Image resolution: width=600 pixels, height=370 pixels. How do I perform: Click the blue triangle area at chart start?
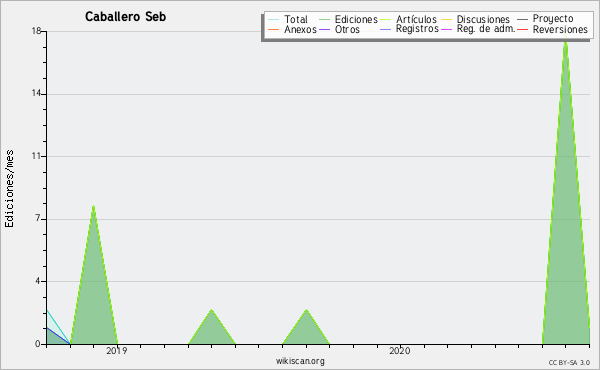point(54,338)
